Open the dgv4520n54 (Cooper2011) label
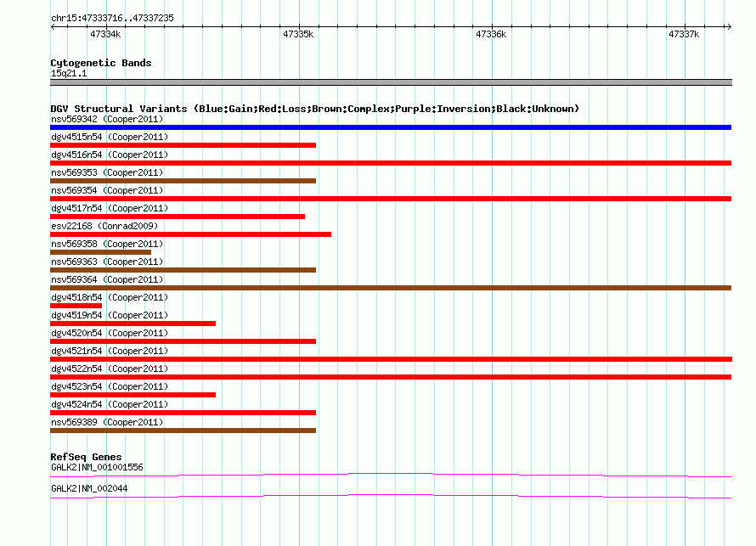The width and height of the screenshot is (756, 546). point(110,333)
